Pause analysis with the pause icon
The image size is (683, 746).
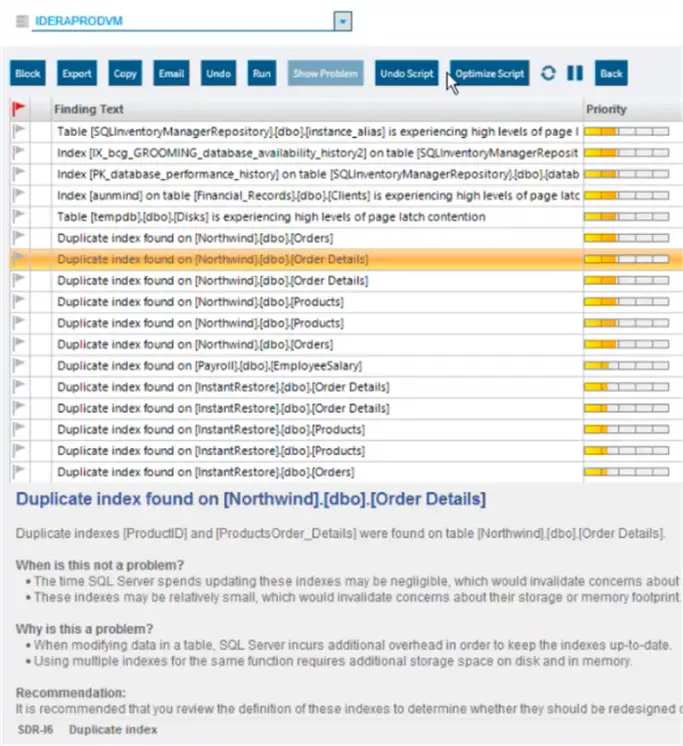click(x=575, y=73)
